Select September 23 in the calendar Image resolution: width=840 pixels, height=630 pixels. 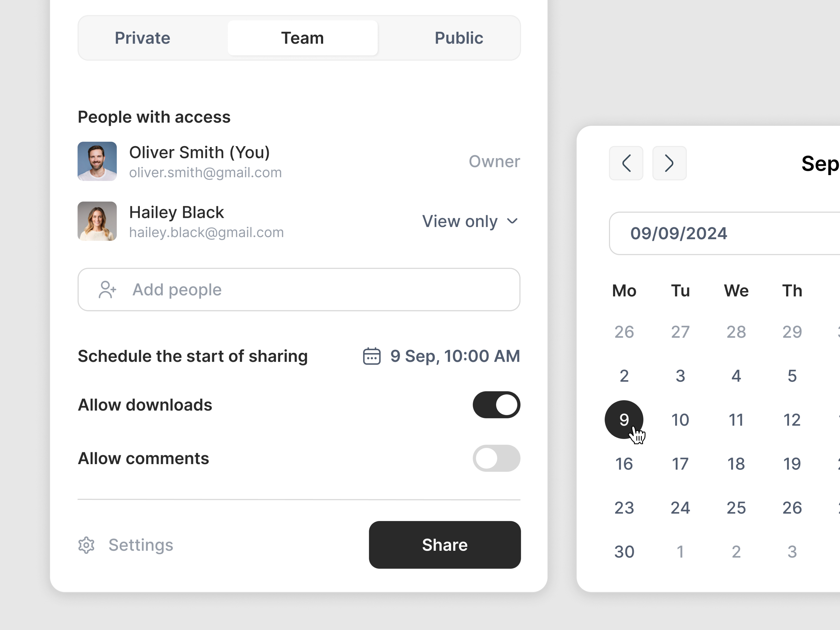click(624, 508)
